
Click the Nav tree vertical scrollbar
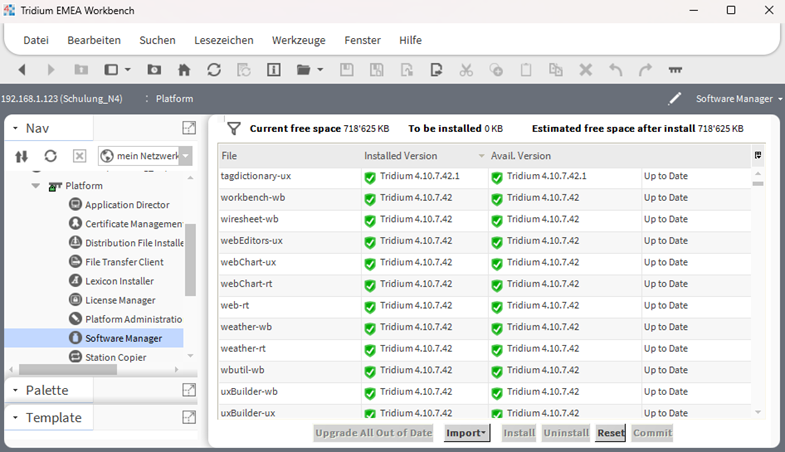point(190,260)
